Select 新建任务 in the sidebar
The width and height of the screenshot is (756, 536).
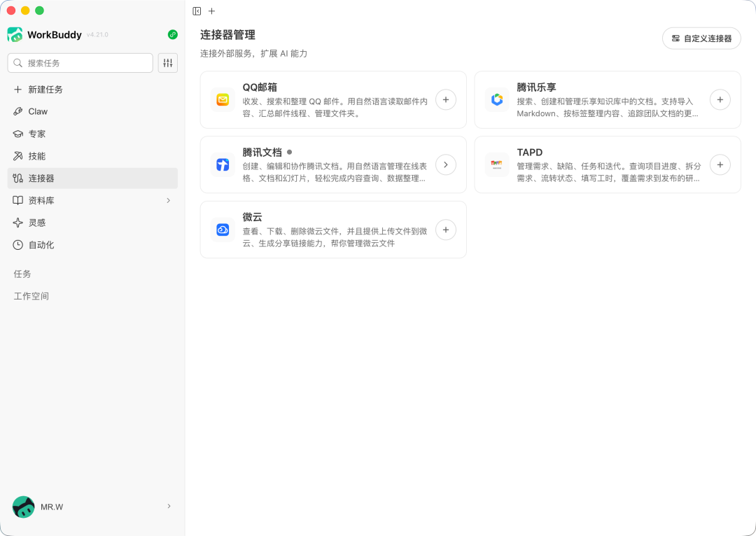[92, 90]
